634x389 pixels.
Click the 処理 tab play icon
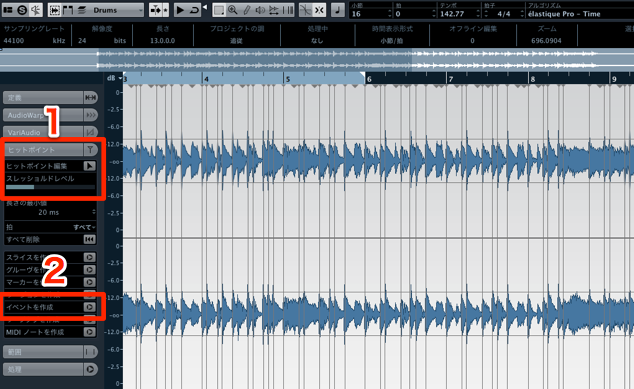tap(91, 369)
